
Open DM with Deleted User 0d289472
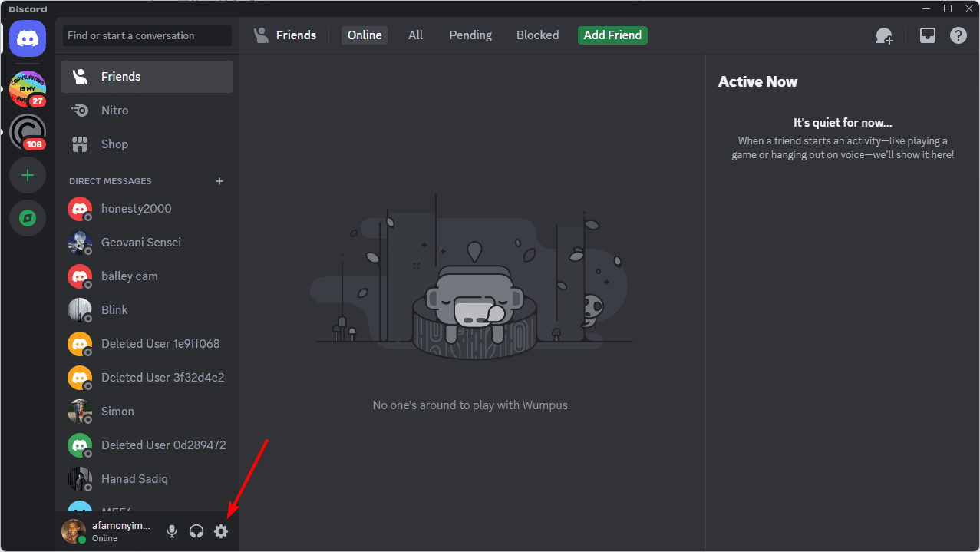147,445
